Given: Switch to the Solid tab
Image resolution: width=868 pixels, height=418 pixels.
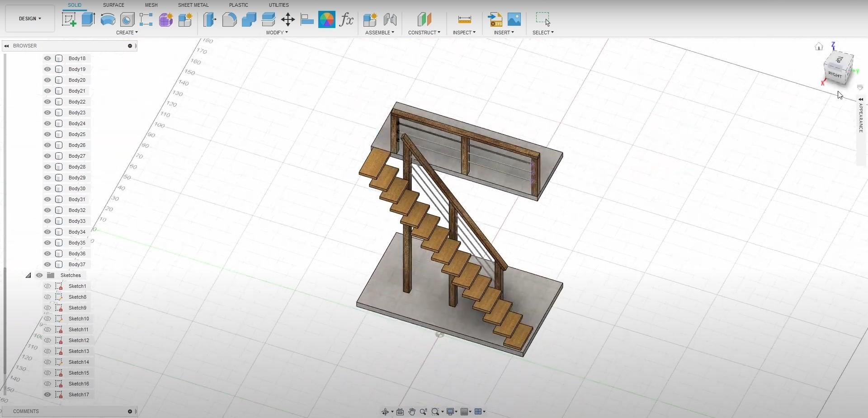Looking at the screenshot, I should coord(75,5).
